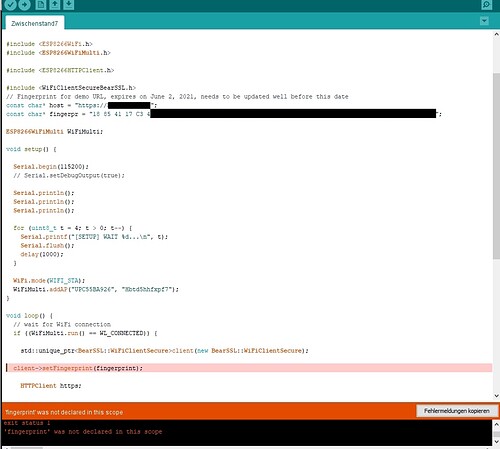
Task: Click the ESP8266WiFiMulti WiFiMulti declaration
Action: [54, 132]
